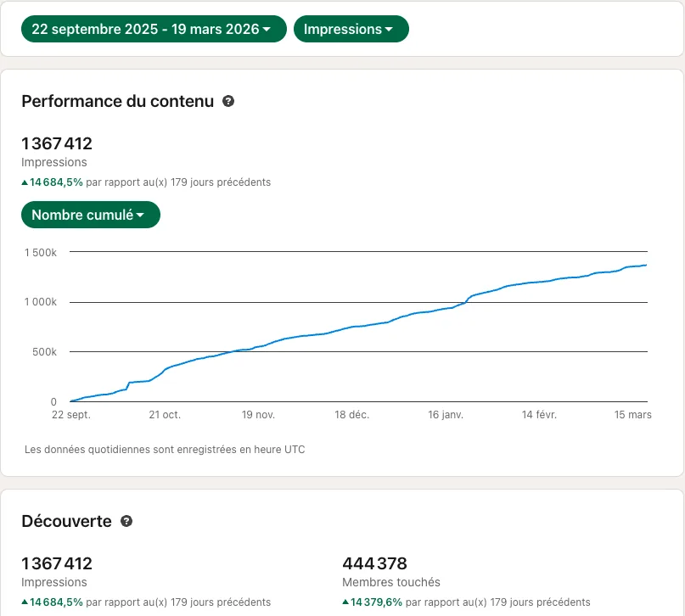
Task: Click the Impressions figure in Découverte section
Action: [x=57, y=563]
